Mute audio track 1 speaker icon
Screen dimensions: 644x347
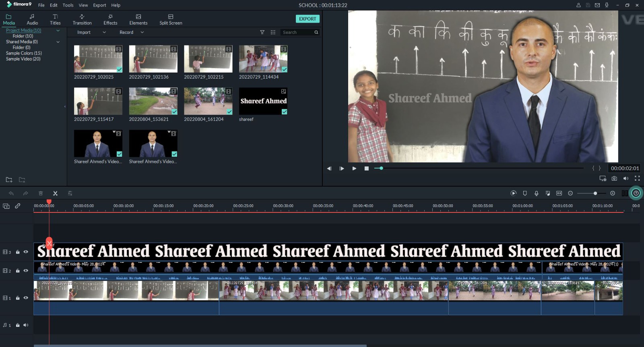(x=26, y=325)
